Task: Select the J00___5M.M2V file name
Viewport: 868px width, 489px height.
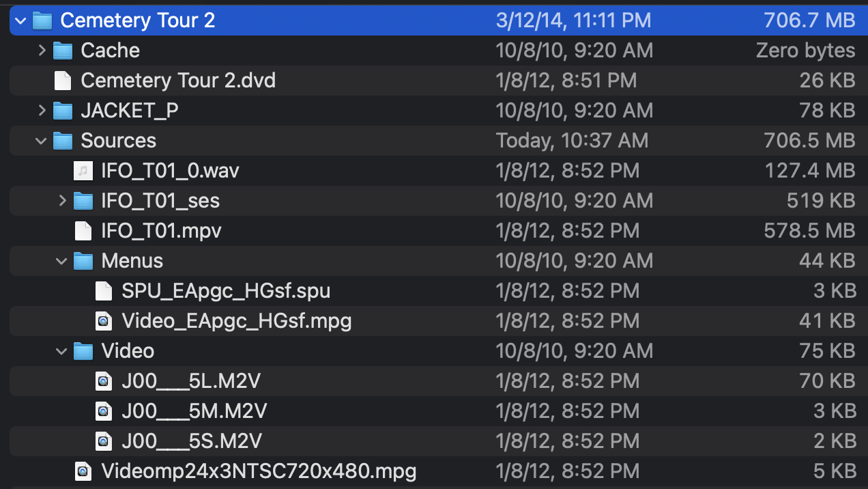Action: (x=194, y=411)
